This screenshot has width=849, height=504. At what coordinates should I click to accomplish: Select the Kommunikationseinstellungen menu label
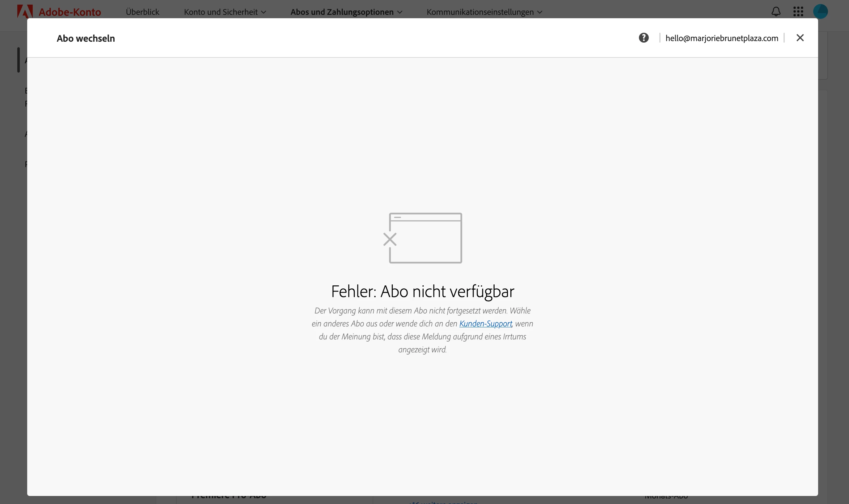[x=480, y=12]
